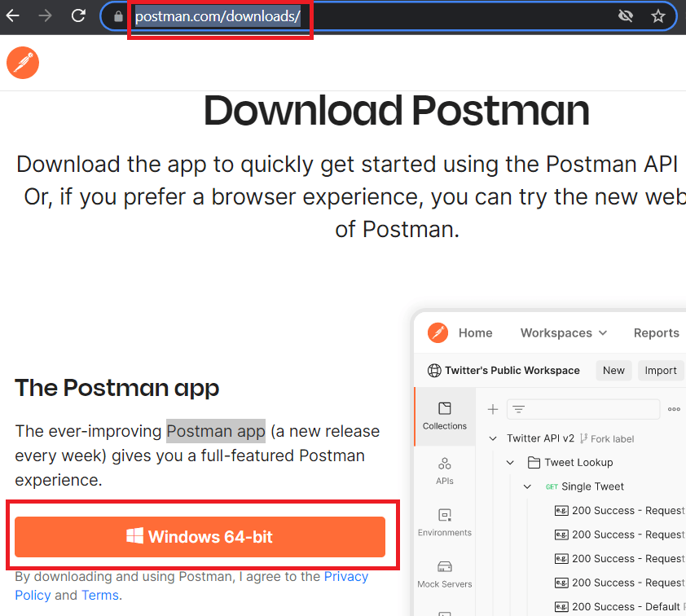Select the Tweet Lookup folder
The height and width of the screenshot is (616, 686).
(x=570, y=463)
